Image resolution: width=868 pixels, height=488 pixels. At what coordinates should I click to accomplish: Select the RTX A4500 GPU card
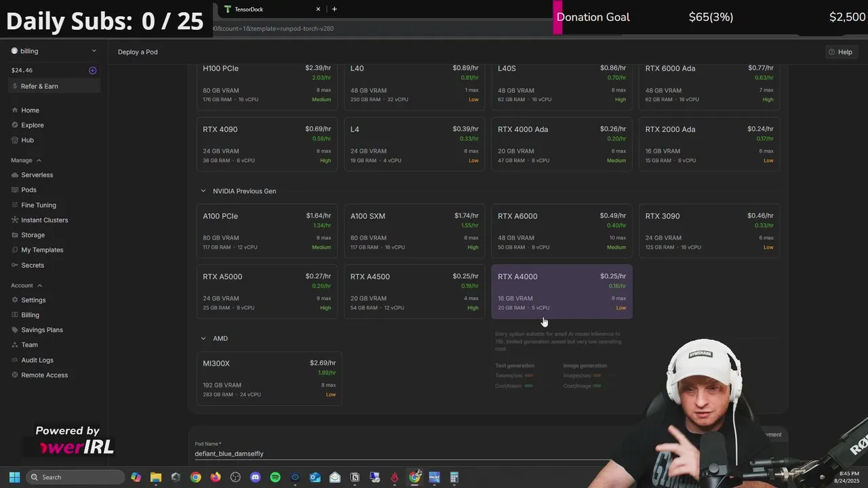(x=414, y=291)
